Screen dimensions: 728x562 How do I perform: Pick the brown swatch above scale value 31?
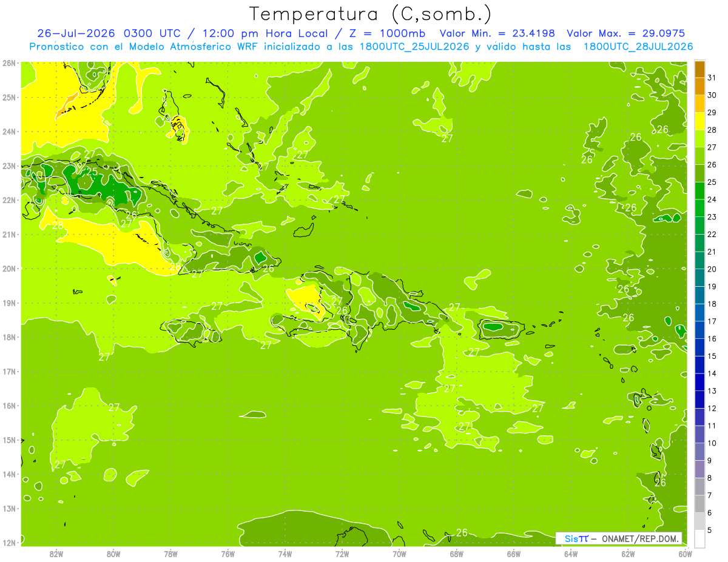coord(699,69)
